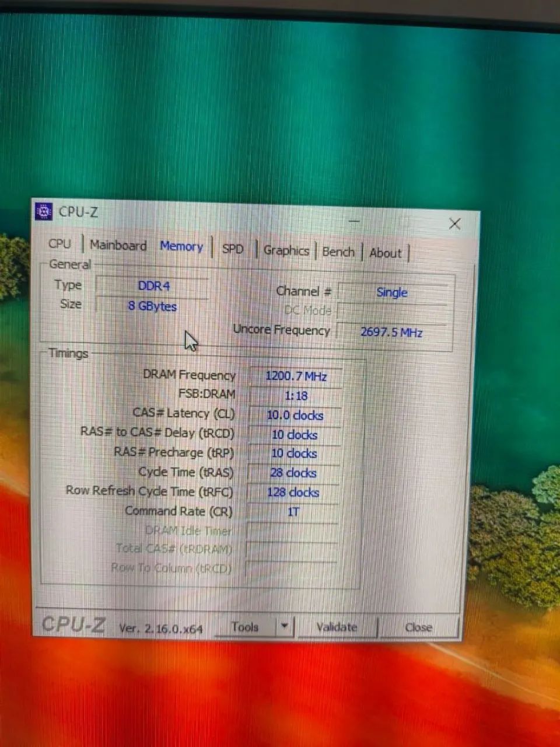Click the tRP 10 clocks value
The image size is (560, 747).
coord(294,453)
